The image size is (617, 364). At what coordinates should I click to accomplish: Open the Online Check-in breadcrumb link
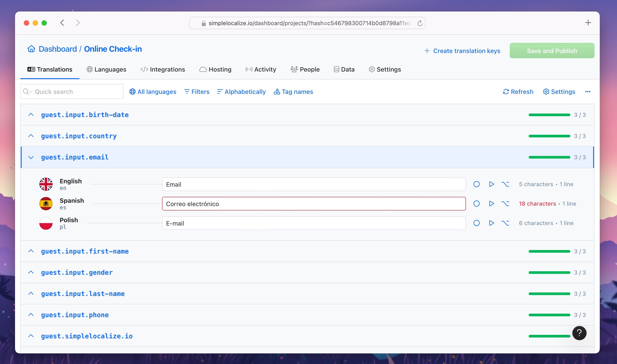pos(113,49)
